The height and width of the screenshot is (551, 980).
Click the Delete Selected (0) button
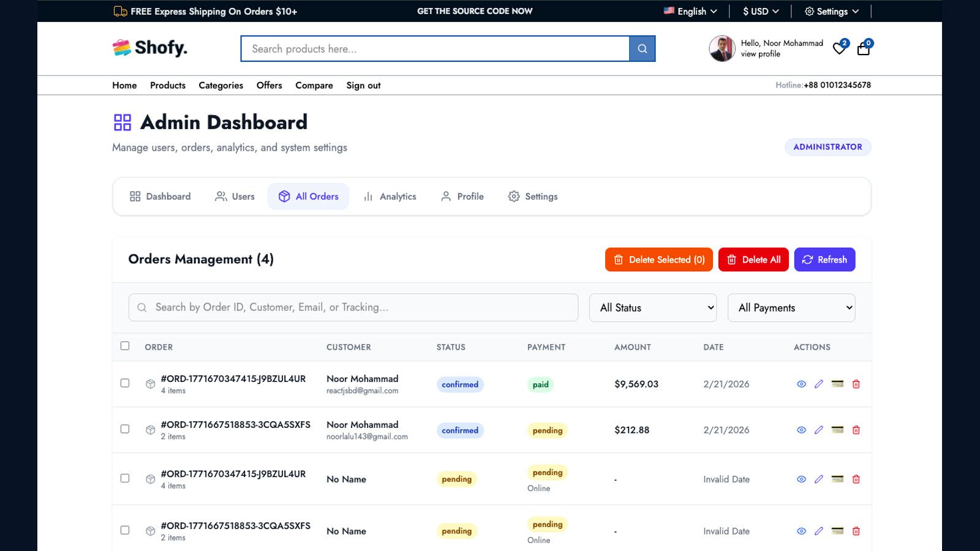[x=659, y=260]
